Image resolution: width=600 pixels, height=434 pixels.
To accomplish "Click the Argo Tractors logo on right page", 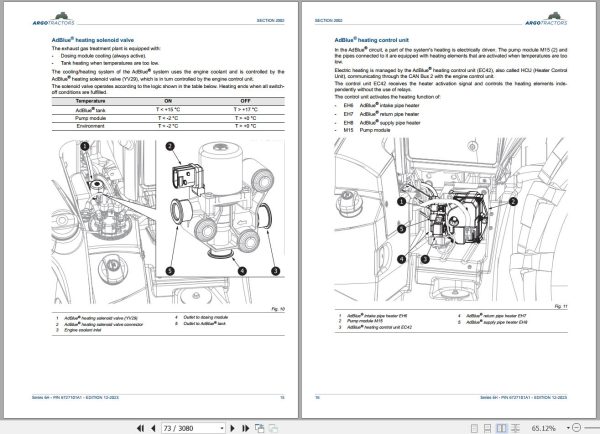I will (x=546, y=19).
